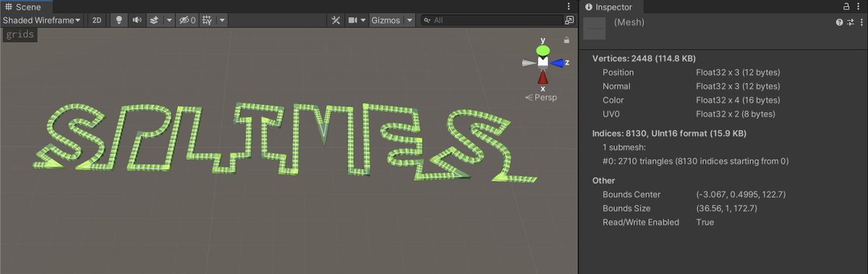Toggle hidden objects visibility eye icon
Image resolution: width=868 pixels, height=274 pixels.
[x=187, y=20]
